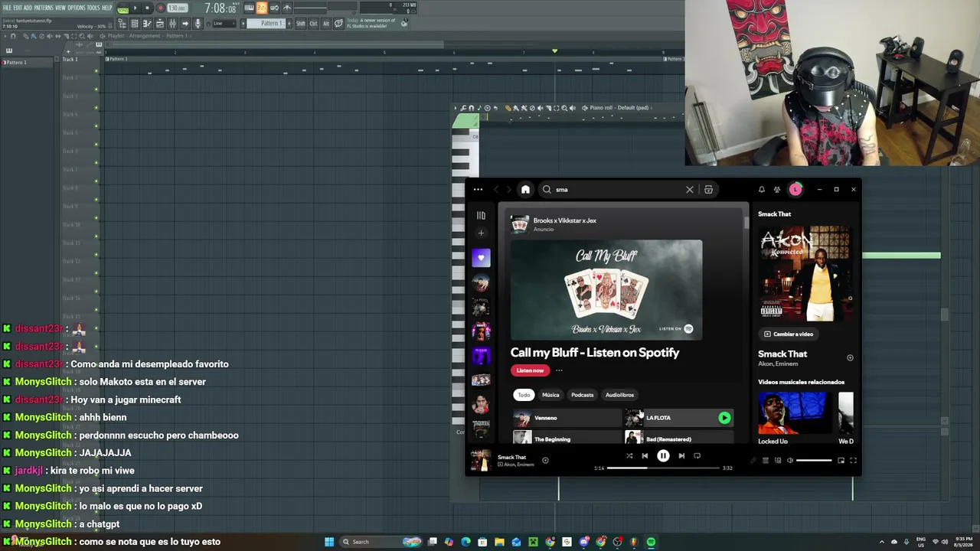The height and width of the screenshot is (551, 980).
Task: Skip to previous track in Spotify
Action: coord(645,456)
